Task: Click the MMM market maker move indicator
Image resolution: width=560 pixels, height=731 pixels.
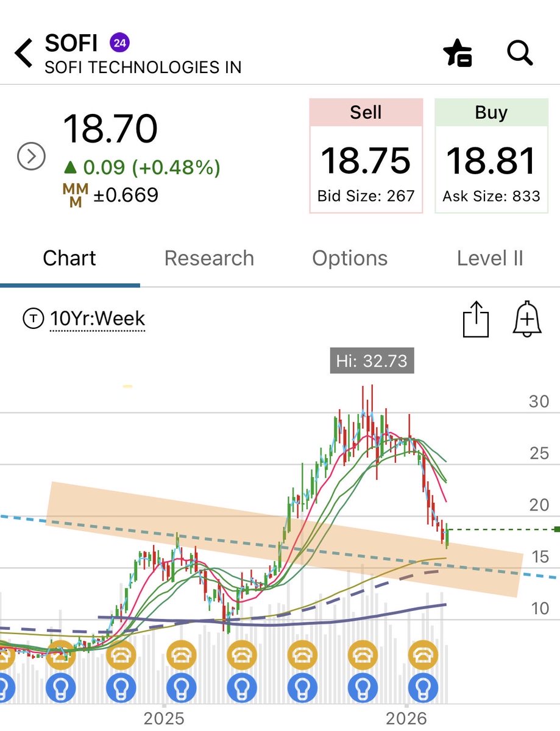Action: coord(76,195)
